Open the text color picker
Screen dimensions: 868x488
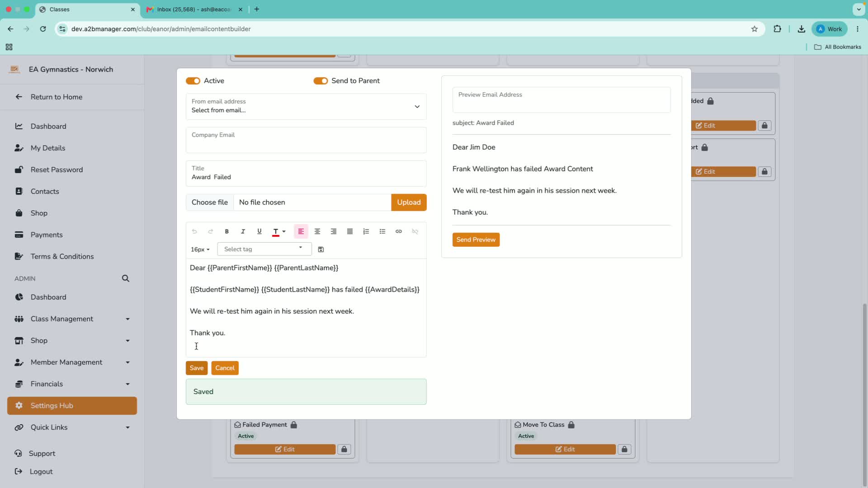(279, 231)
